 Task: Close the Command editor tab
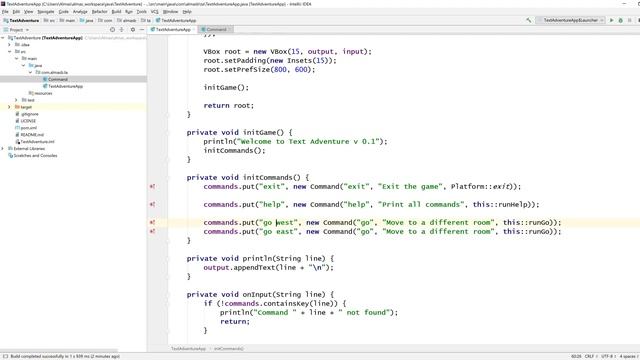tap(229, 29)
